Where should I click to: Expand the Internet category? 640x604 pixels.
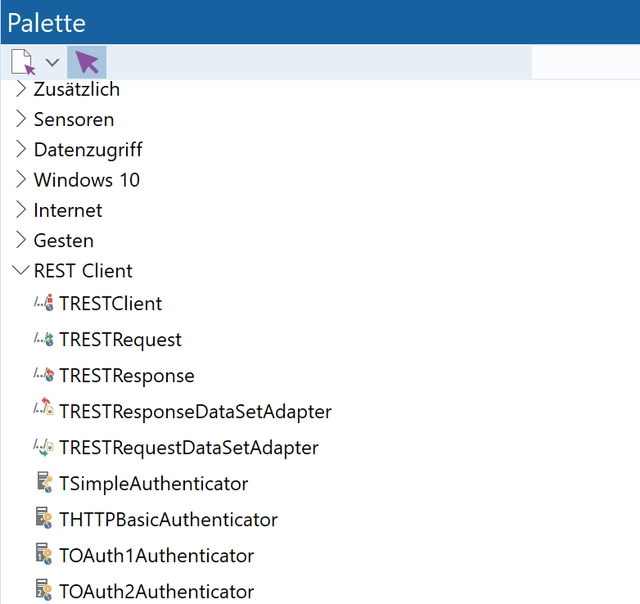tap(21, 210)
